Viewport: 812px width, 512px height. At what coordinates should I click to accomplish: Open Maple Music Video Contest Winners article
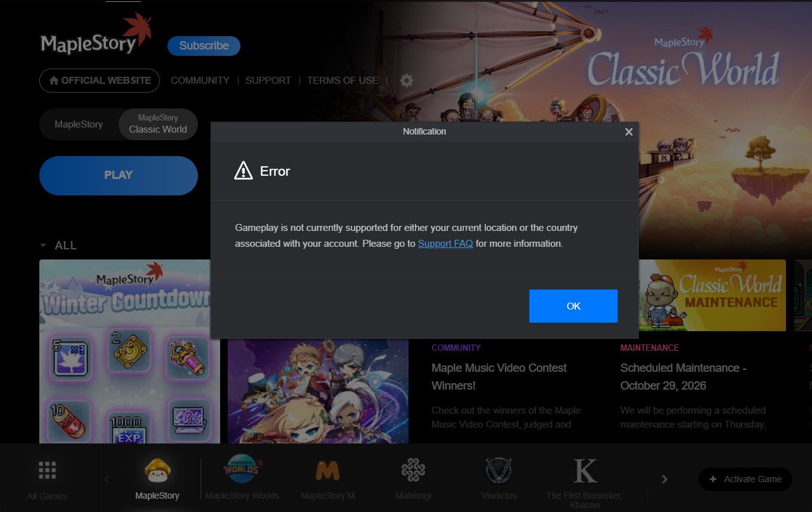point(499,377)
